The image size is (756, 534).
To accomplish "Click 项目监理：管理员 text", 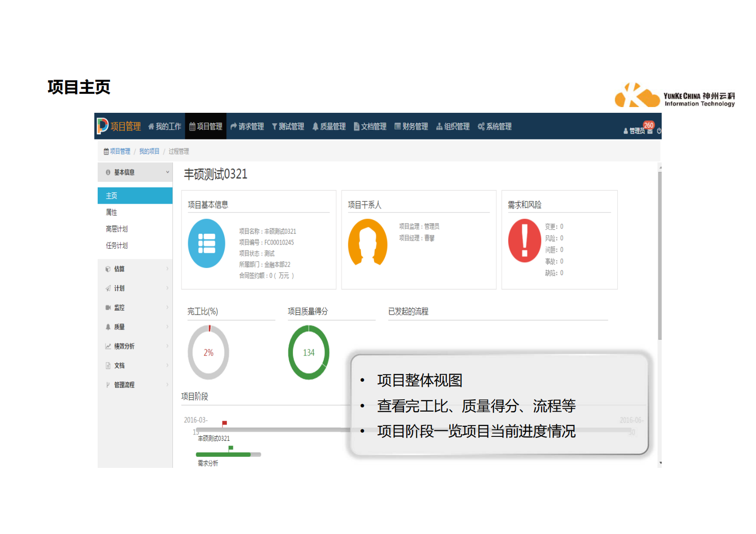I will click(419, 227).
